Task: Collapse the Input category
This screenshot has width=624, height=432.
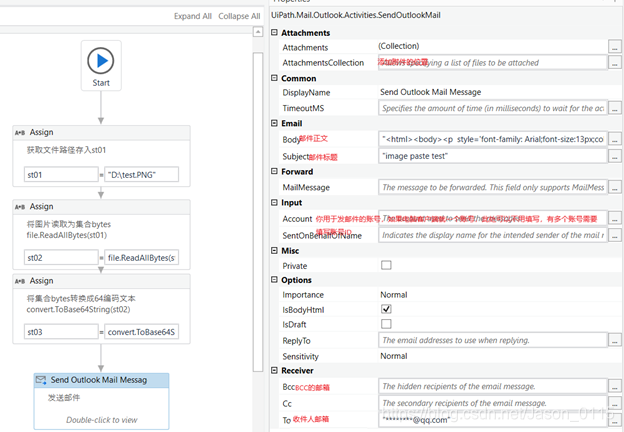Action: click(274, 202)
